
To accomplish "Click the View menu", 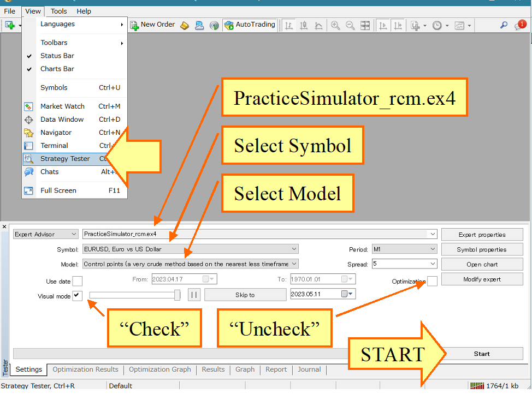I will click(33, 11).
